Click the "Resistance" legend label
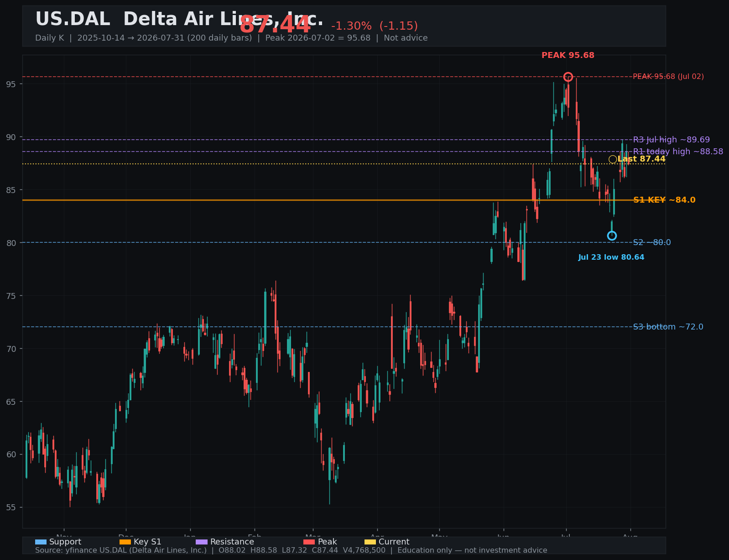The width and height of the screenshot is (729, 560). tap(232, 542)
